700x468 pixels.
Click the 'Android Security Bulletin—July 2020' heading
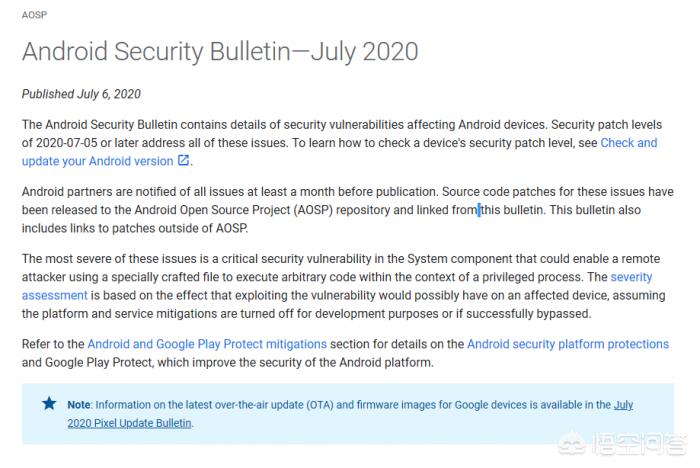(x=220, y=52)
